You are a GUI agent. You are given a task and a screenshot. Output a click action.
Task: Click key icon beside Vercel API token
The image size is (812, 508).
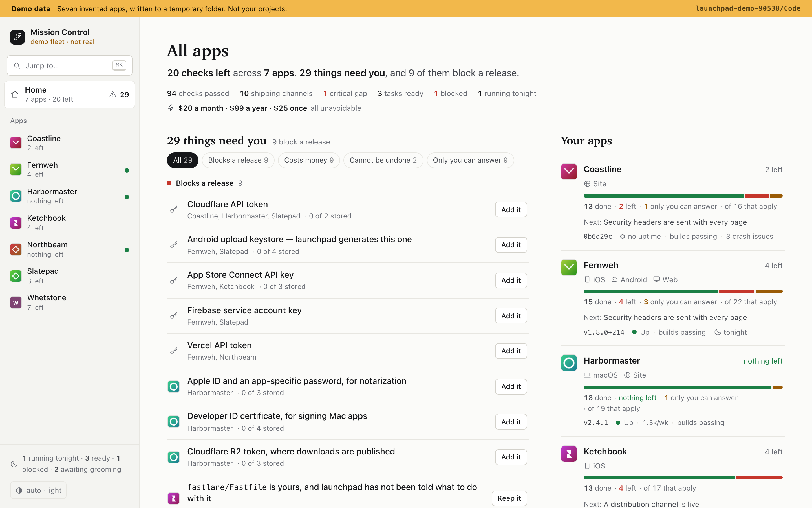173,351
